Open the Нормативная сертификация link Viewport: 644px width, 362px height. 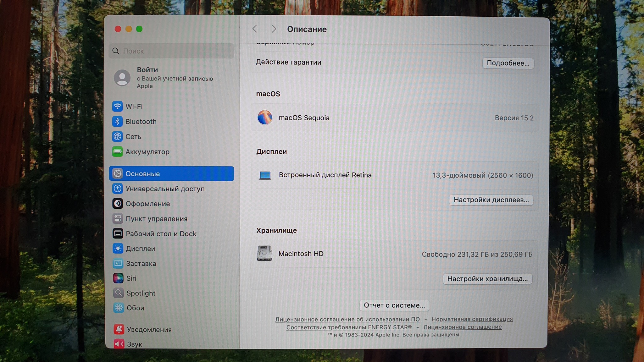point(472,319)
